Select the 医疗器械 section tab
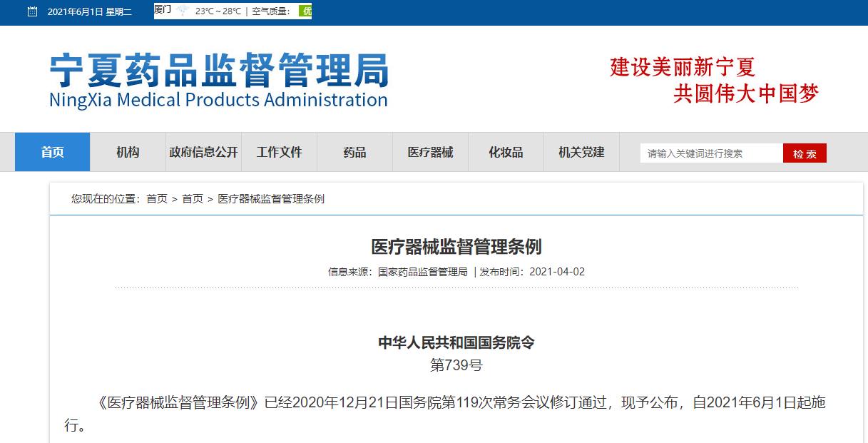Viewport: 868px width, 443px height. point(429,152)
